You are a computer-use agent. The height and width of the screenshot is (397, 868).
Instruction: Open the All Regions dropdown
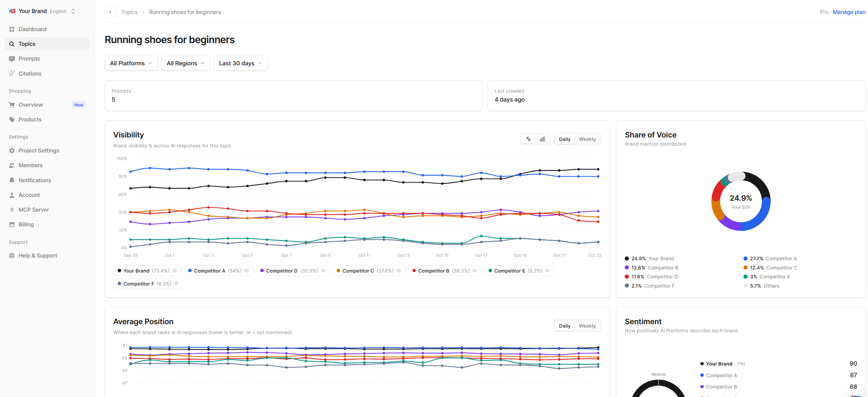pyautogui.click(x=186, y=63)
